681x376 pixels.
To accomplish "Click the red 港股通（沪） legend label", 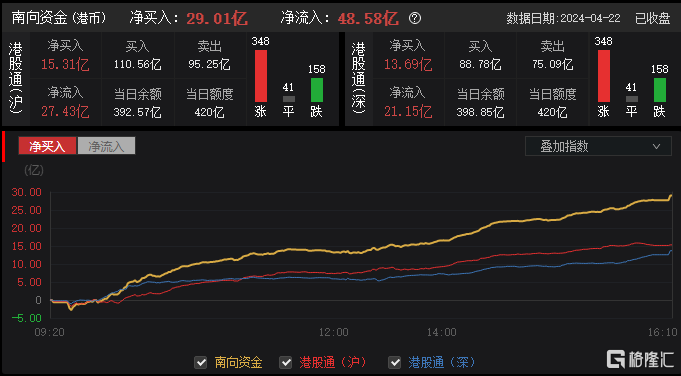I will click(333, 362).
